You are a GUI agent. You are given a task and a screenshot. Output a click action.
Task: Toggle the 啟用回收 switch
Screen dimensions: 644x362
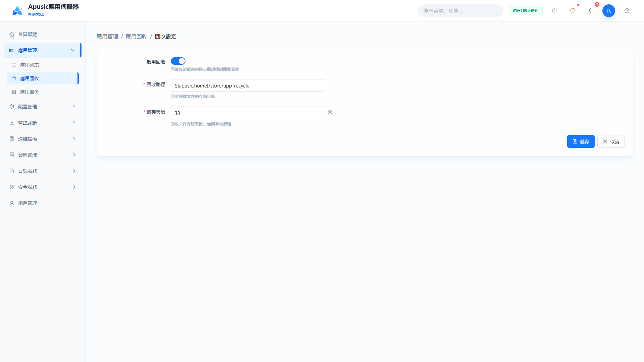pos(178,61)
